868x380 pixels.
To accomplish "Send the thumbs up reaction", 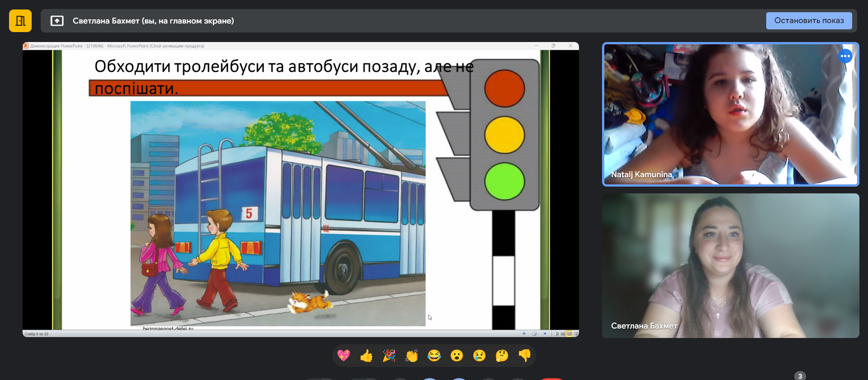I will click(366, 356).
